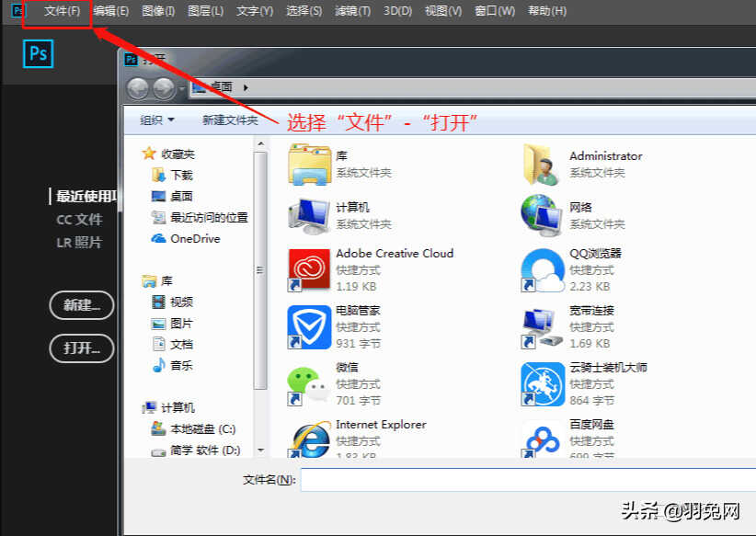This screenshot has width=756, height=536.
Task: Select the 微信 shortcut icon
Action: pyautogui.click(x=310, y=384)
